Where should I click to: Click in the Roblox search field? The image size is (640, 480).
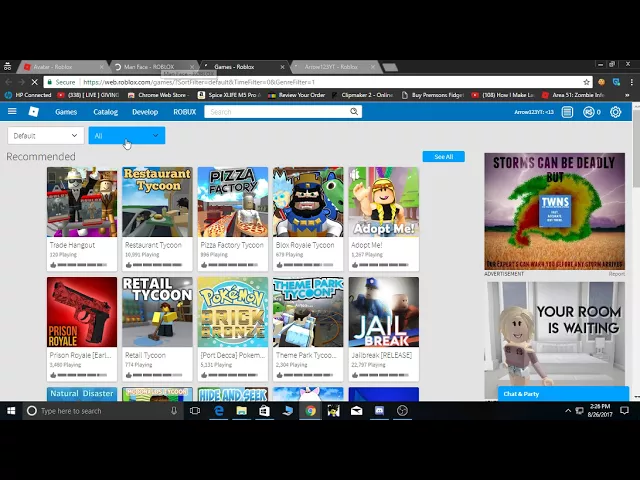pyautogui.click(x=278, y=111)
